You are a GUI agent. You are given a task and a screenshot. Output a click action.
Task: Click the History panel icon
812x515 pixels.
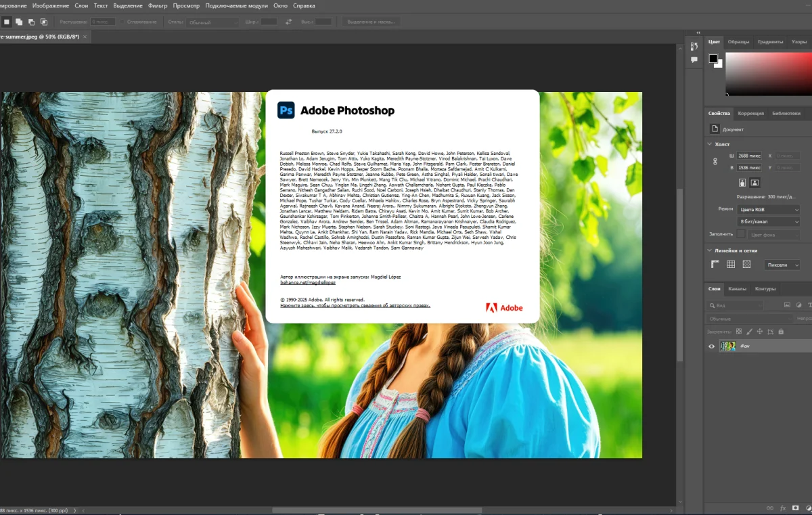(x=694, y=46)
